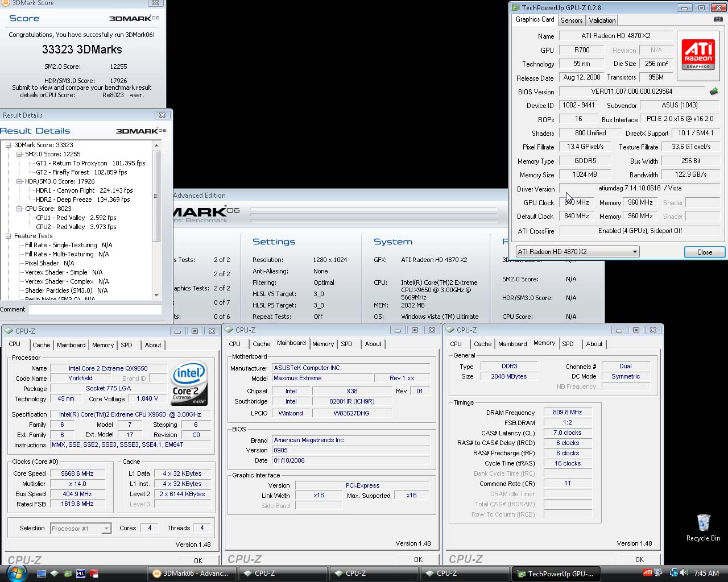
Task: Click the volume speaker icon in the tray
Action: tap(684, 573)
